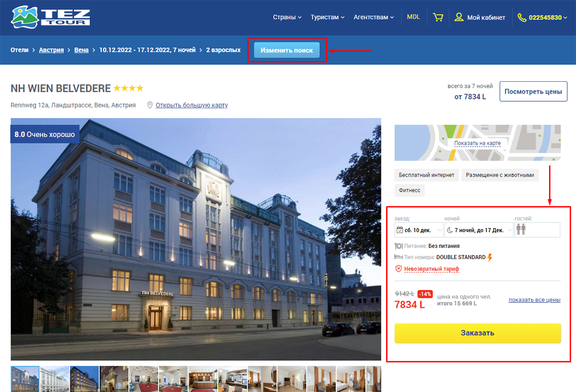Click показать все цены link
576x392 pixels.
coord(534,300)
